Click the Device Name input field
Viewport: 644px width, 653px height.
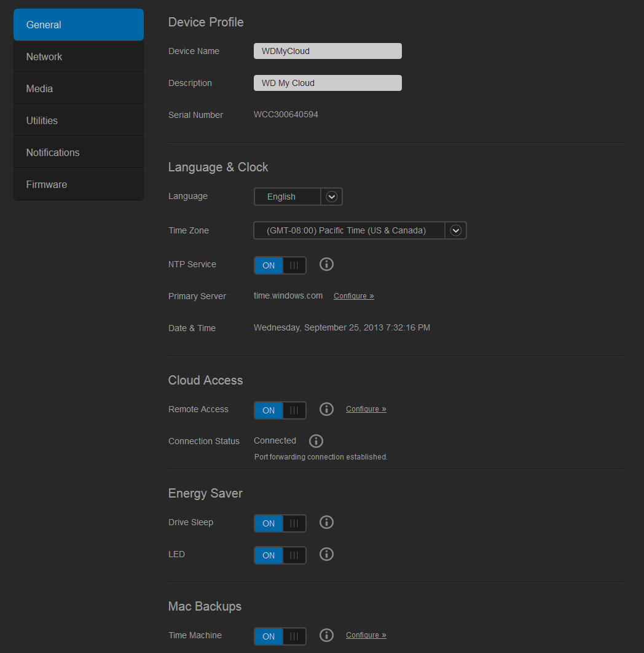tap(328, 51)
